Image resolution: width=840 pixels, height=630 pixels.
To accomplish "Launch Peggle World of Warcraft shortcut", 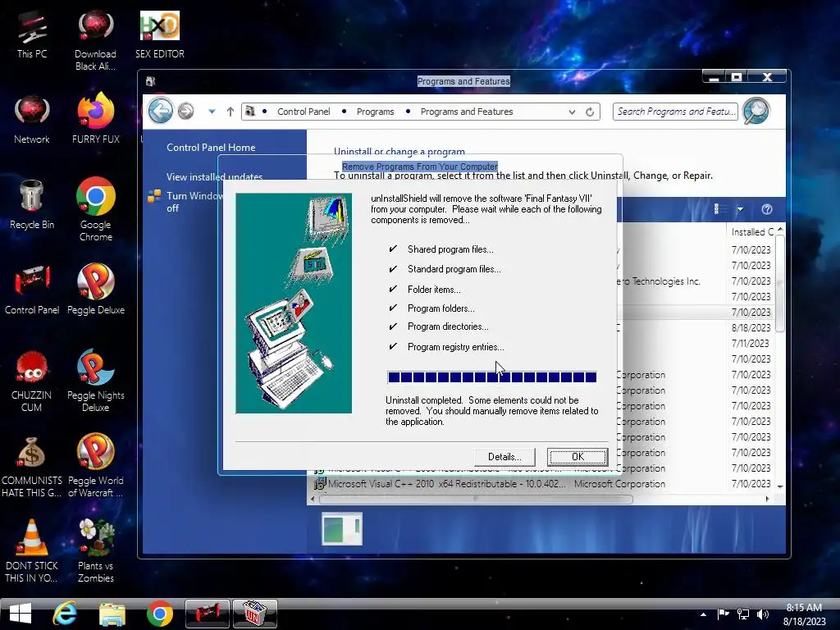I will (x=95, y=466).
